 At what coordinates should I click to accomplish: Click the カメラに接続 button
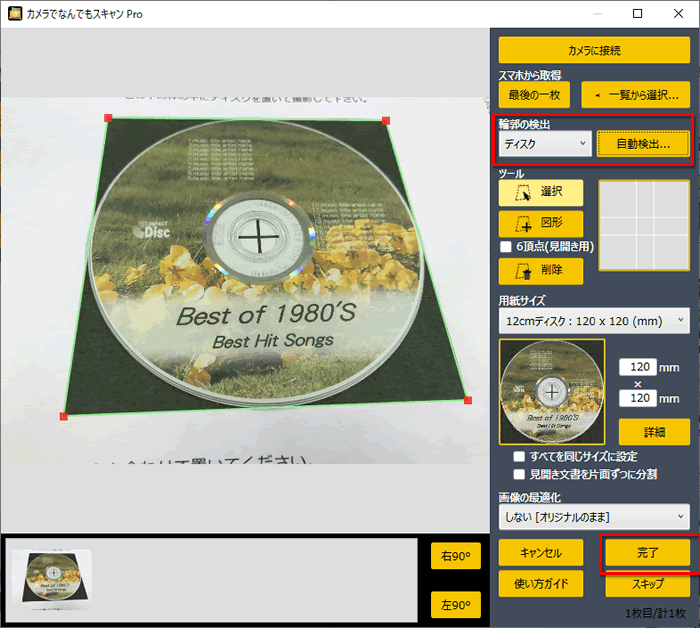pos(594,50)
